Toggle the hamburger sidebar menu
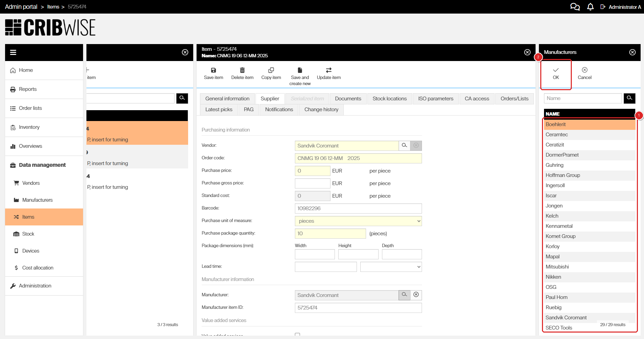This screenshot has width=644, height=339. pos(13,53)
